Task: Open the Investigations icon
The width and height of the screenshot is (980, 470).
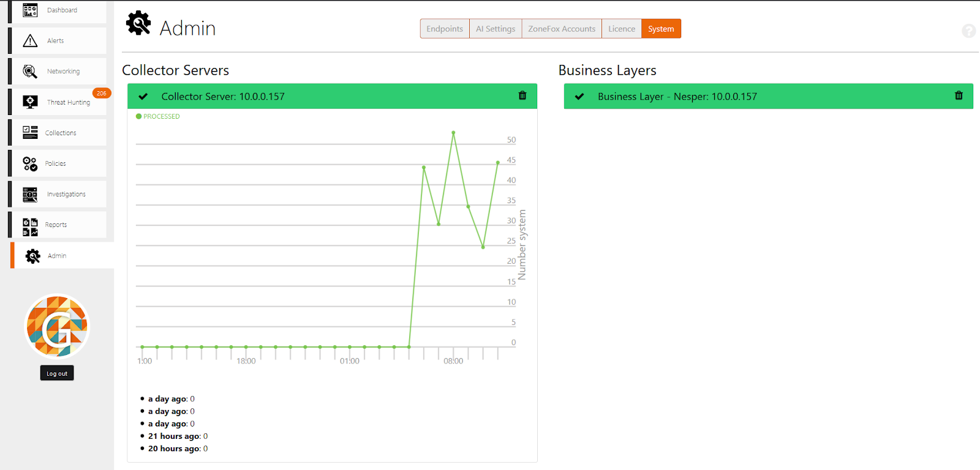Action: tap(30, 195)
